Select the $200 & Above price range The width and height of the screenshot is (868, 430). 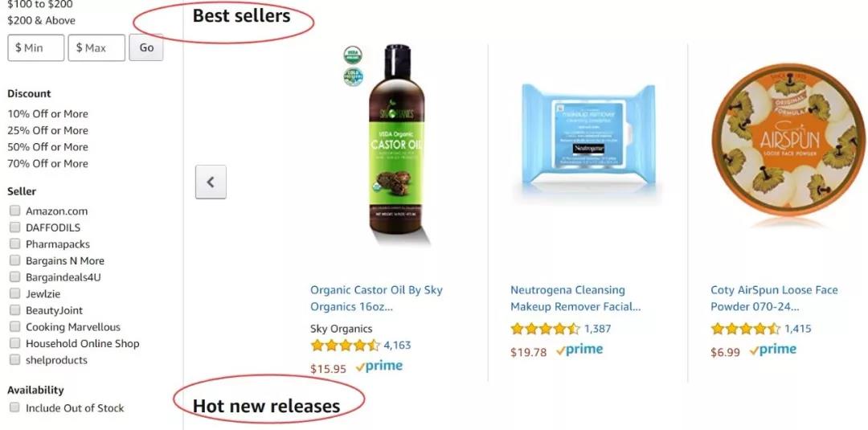click(42, 20)
